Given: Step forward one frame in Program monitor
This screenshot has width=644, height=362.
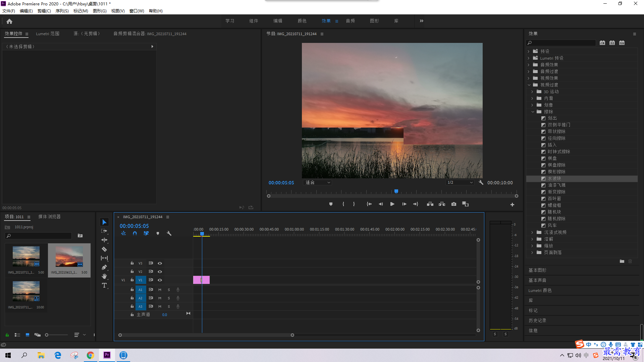Looking at the screenshot, I should (x=404, y=204).
